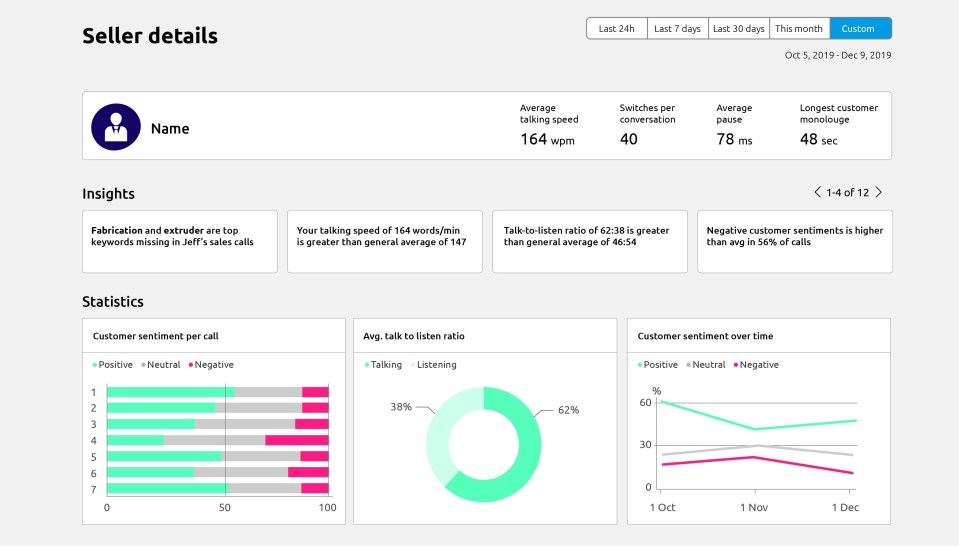Select the Last 7 days range
Image resolution: width=959 pixels, height=546 pixels.
point(677,29)
